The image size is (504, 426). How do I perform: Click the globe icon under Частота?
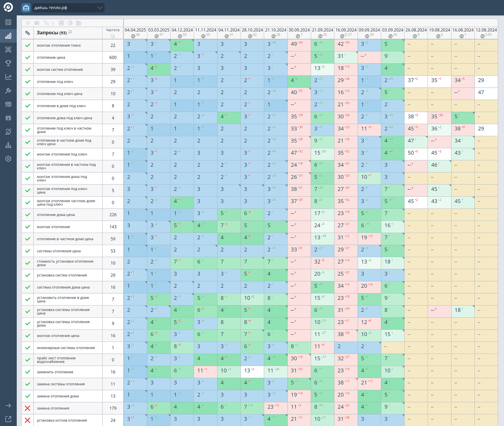(x=113, y=36)
